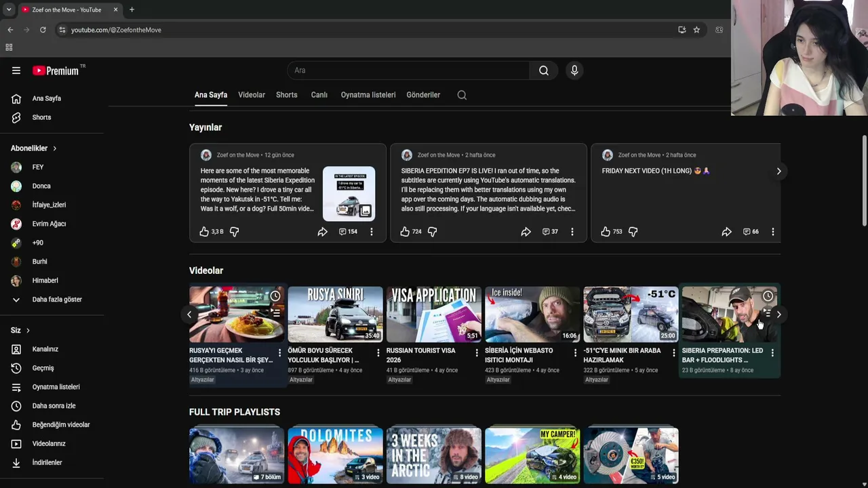
Task: Open the browser tab search dropdown
Action: [x=9, y=9]
